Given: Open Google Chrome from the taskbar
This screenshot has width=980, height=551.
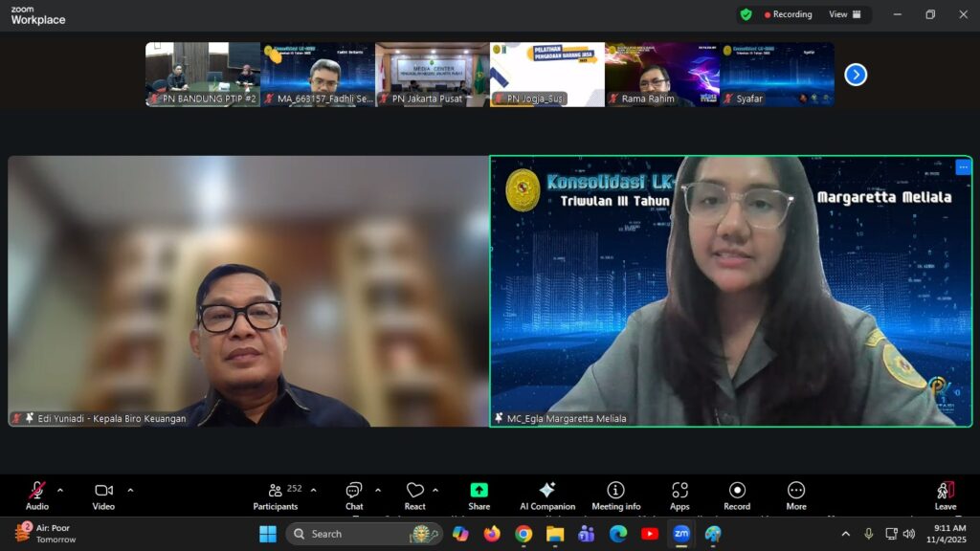Looking at the screenshot, I should click(523, 534).
